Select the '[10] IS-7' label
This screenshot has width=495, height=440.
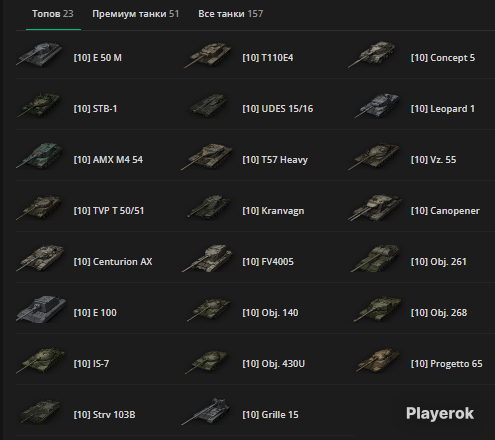[91, 364]
